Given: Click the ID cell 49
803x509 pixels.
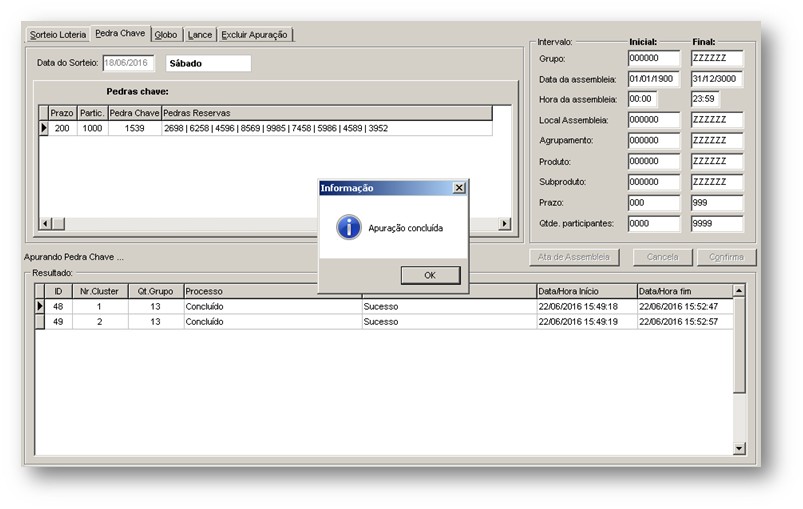Looking at the screenshot, I should (58, 322).
